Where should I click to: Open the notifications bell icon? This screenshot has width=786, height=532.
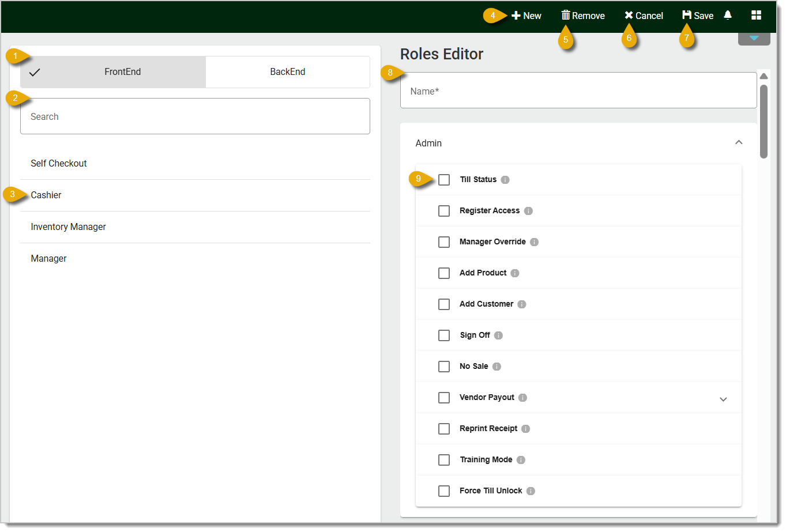click(728, 15)
